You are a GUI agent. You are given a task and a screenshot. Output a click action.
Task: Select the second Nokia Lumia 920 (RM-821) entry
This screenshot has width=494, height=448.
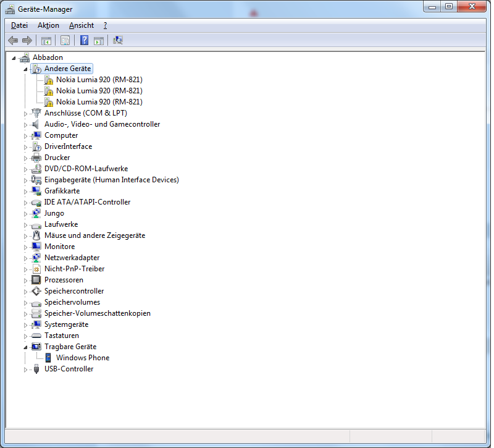pos(99,91)
